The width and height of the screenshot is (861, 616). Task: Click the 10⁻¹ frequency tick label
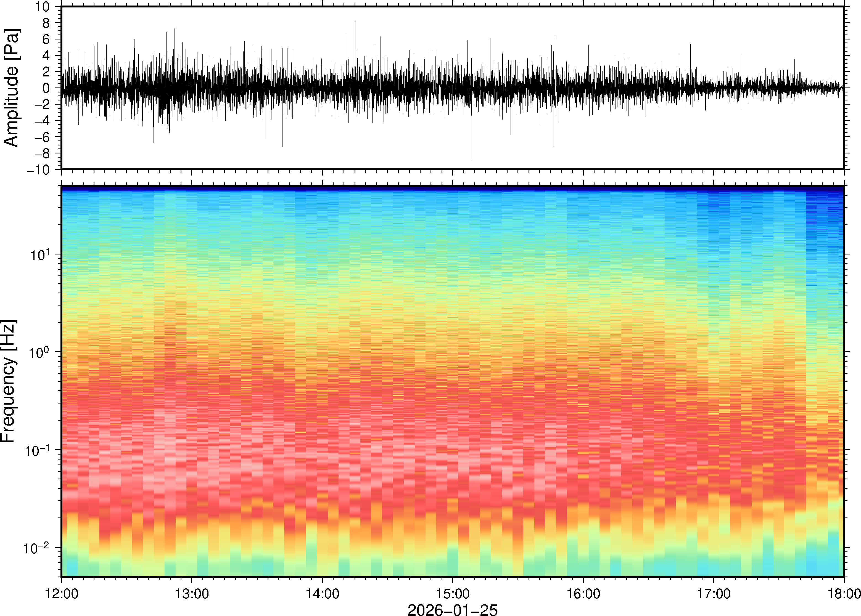37,450
